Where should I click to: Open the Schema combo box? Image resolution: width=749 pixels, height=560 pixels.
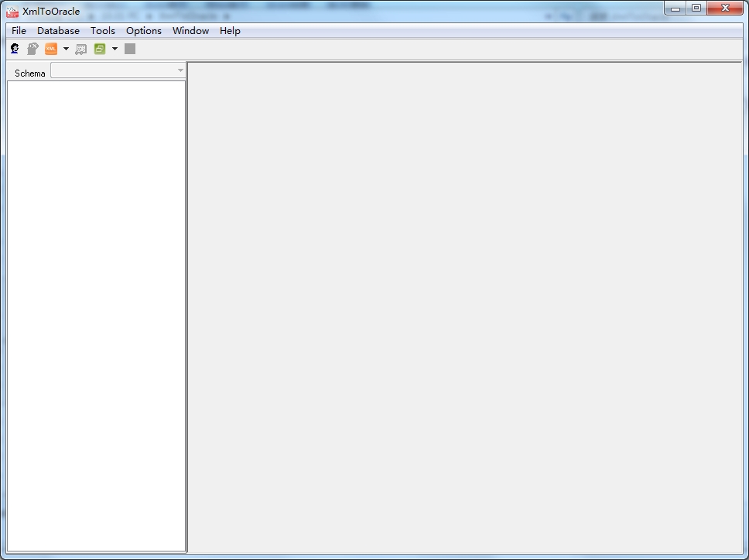click(118, 70)
